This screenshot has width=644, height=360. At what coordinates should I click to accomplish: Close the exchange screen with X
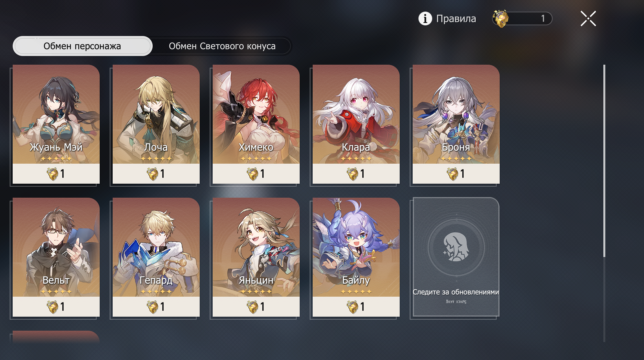point(588,19)
